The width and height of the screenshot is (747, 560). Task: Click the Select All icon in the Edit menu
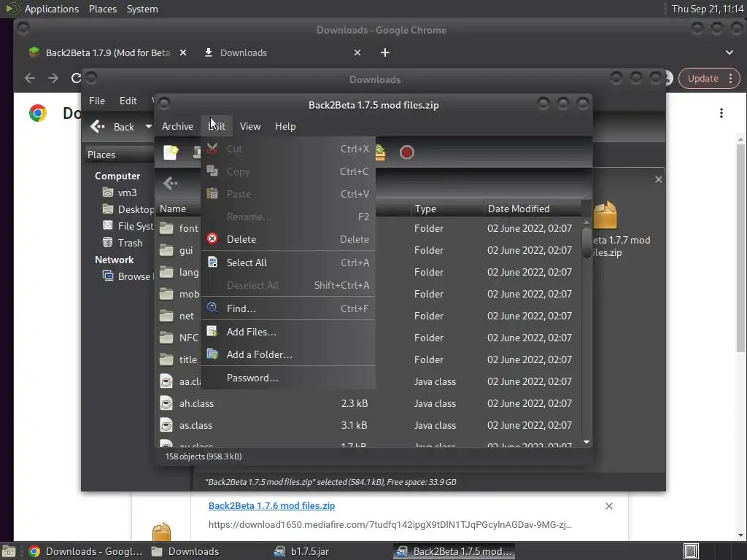212,262
